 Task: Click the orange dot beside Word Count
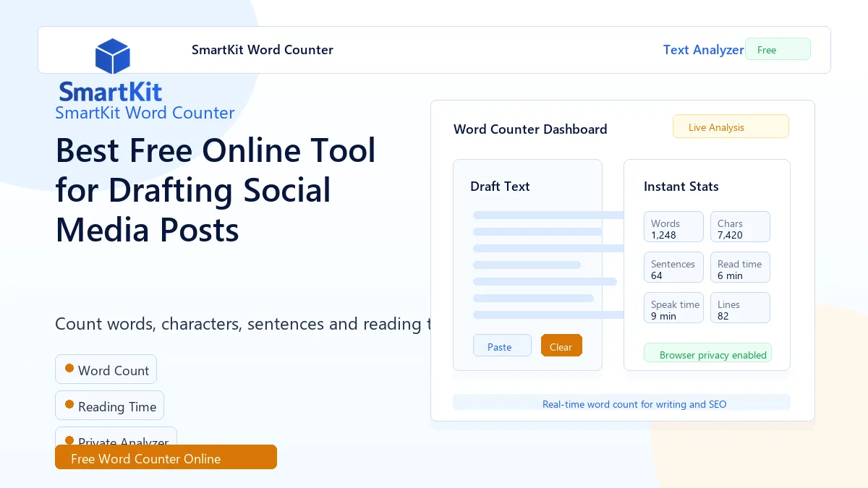(x=69, y=368)
